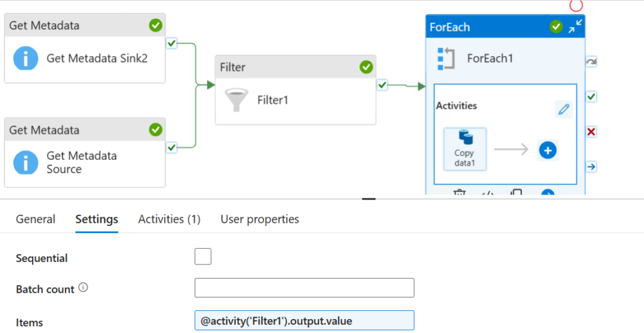
Task: Edit ForEach activities with the pencil icon
Action: tap(564, 110)
